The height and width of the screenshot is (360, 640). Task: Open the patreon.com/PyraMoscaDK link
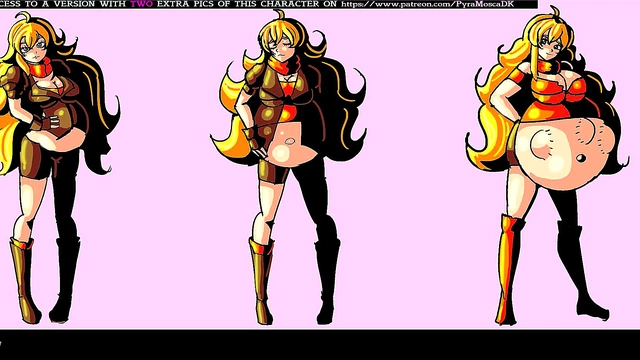coord(428,4)
